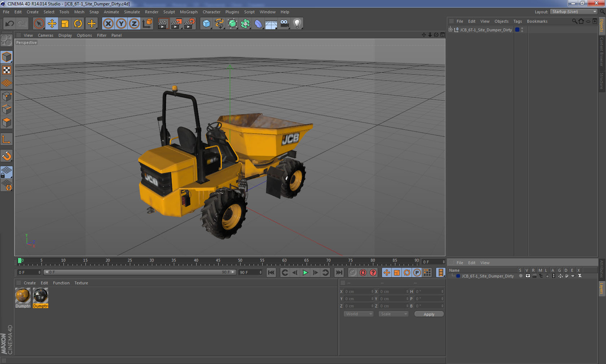Open Render Settings
This screenshot has height=364, width=606.
click(189, 24)
